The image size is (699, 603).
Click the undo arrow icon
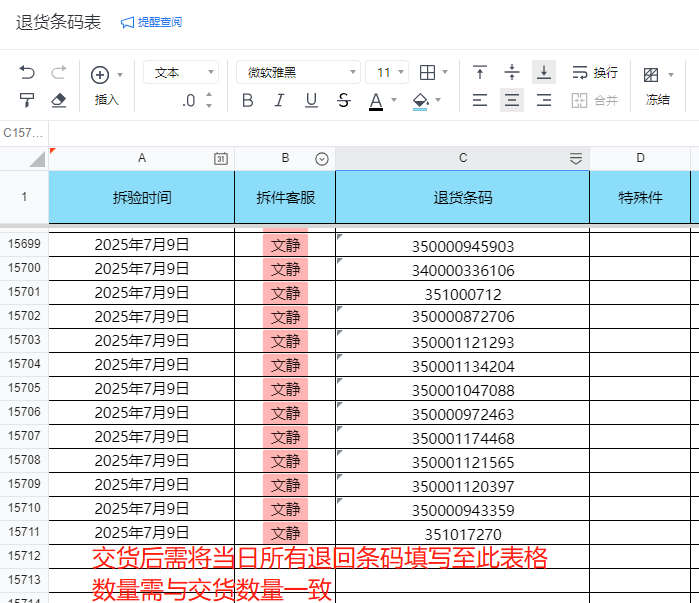coord(27,73)
